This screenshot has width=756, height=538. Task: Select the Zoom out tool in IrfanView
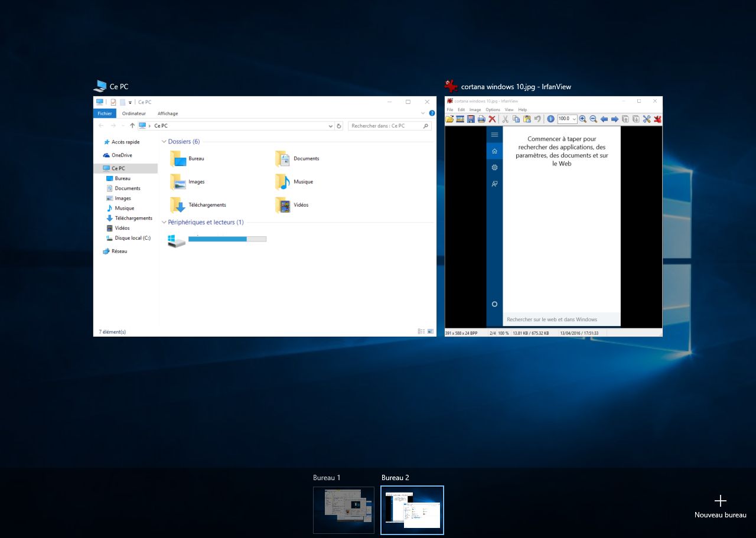pyautogui.click(x=594, y=119)
